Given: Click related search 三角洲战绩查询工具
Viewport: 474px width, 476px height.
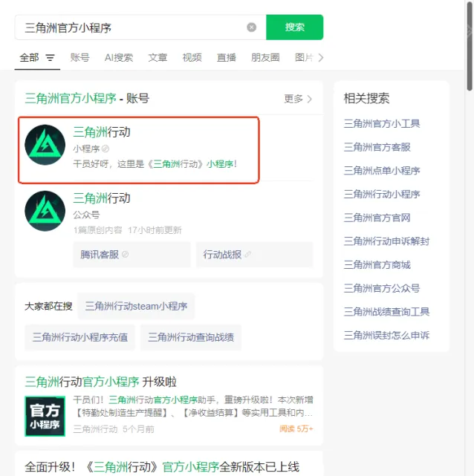Looking at the screenshot, I should coord(386,312).
